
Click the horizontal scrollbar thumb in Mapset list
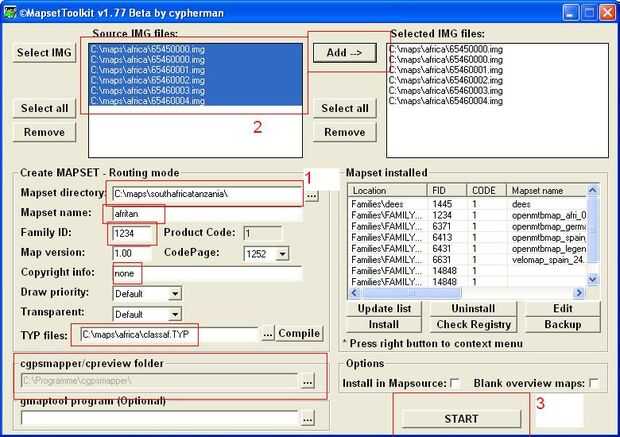click(411, 293)
